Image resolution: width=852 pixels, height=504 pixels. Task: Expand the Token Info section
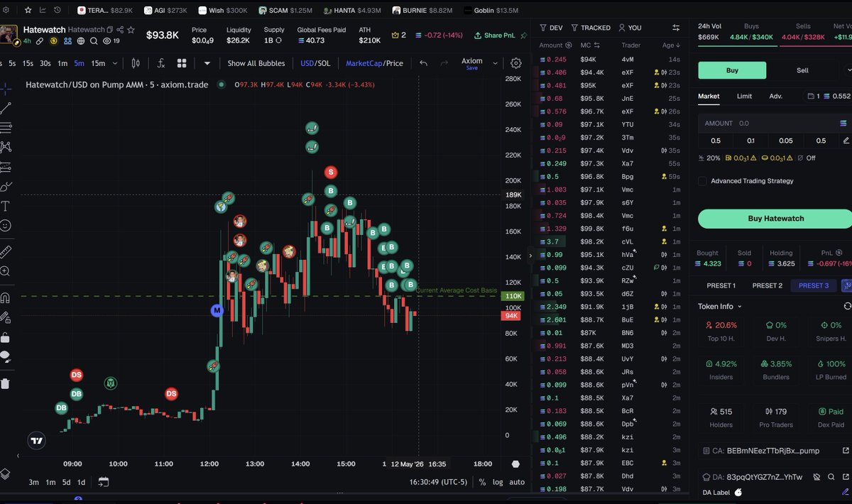tap(720, 307)
